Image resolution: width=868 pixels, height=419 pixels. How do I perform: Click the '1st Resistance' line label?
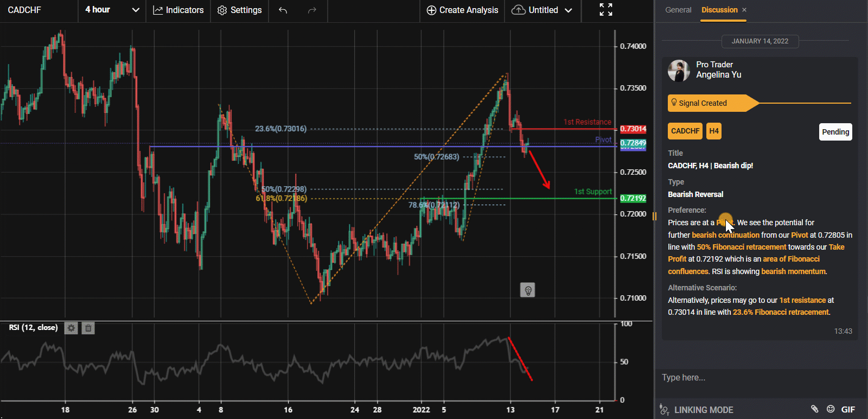(587, 122)
